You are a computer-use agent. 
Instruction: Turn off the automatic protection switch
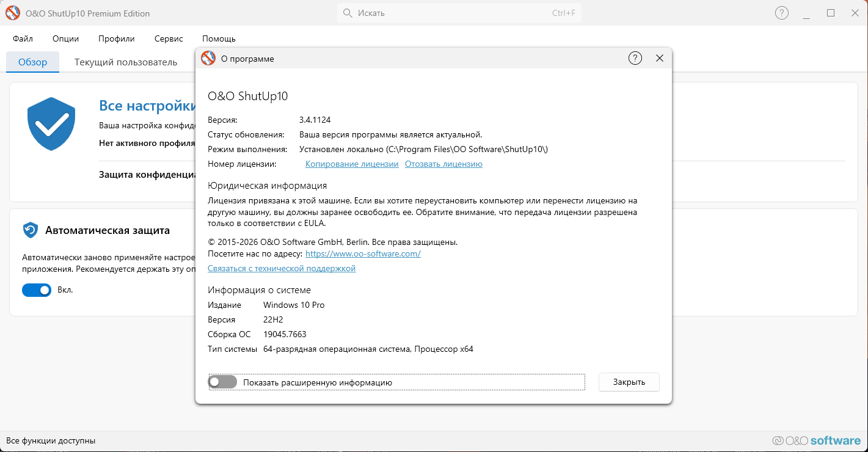pos(37,290)
